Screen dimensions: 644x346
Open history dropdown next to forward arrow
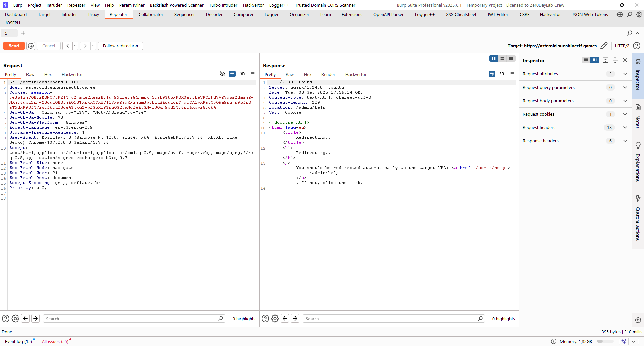pos(93,46)
